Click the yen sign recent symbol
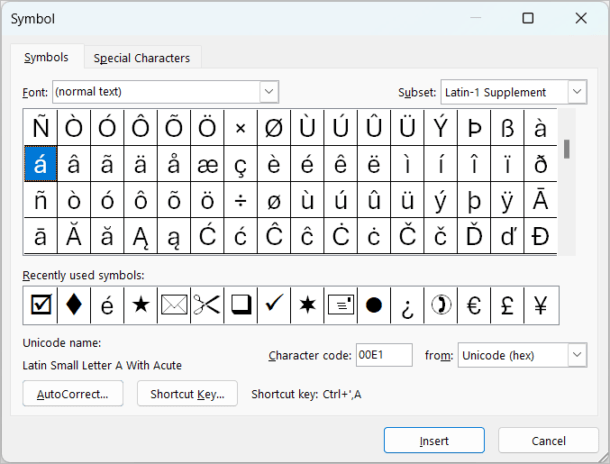The image size is (610, 464). pyautogui.click(x=541, y=305)
